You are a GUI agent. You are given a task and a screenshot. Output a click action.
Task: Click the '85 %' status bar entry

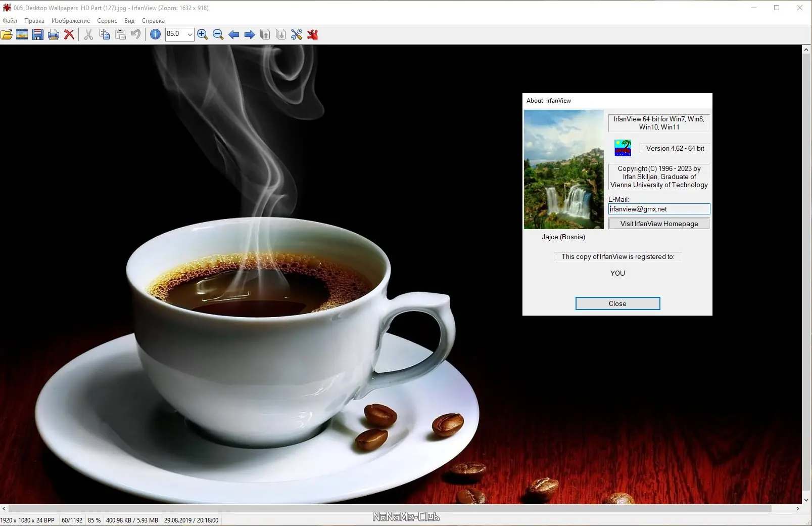[x=94, y=520]
